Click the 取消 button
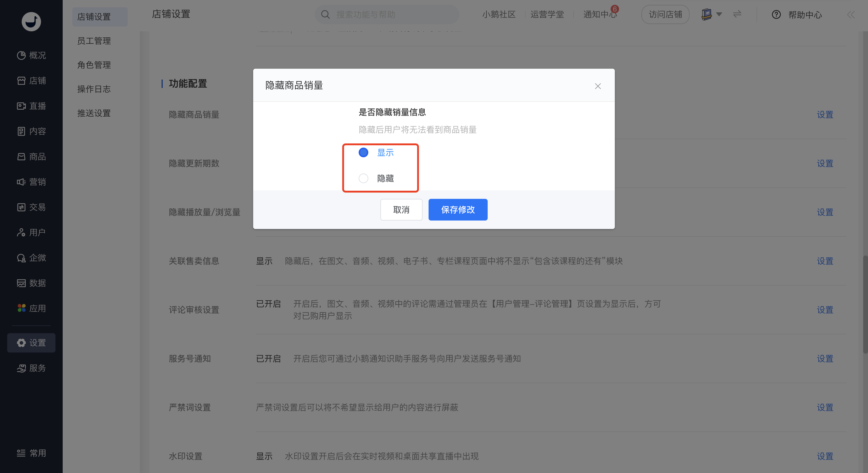 (401, 210)
